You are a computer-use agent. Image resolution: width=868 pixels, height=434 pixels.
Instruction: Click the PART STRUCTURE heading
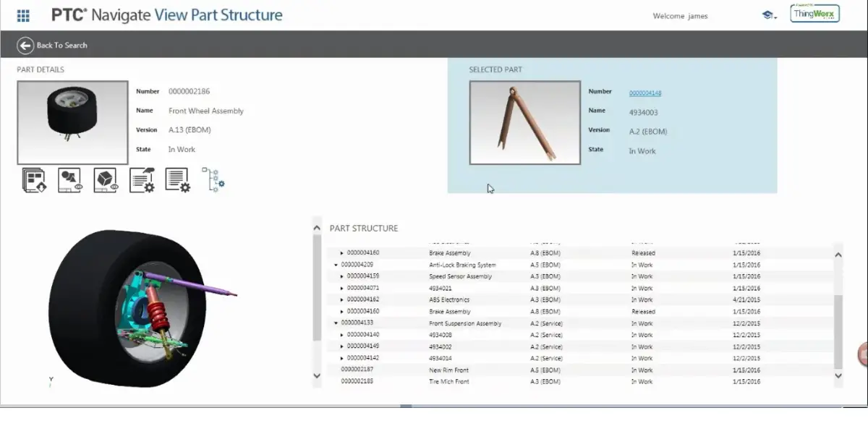coord(364,229)
